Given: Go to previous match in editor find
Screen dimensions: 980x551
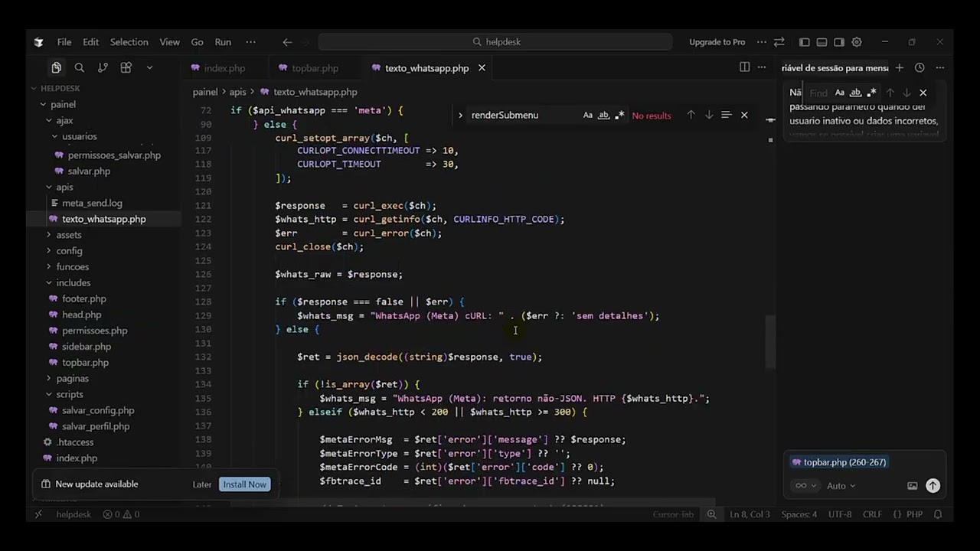Looking at the screenshot, I should point(691,115).
